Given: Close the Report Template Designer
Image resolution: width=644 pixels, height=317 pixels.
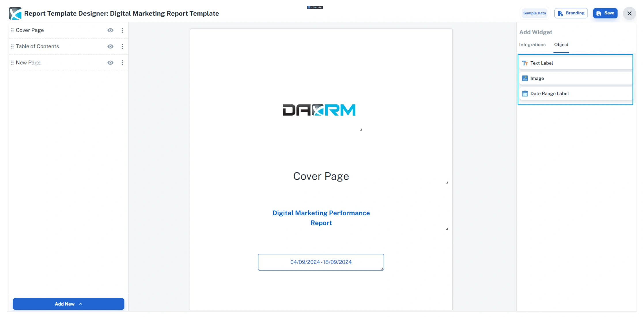Looking at the screenshot, I should click(x=629, y=14).
